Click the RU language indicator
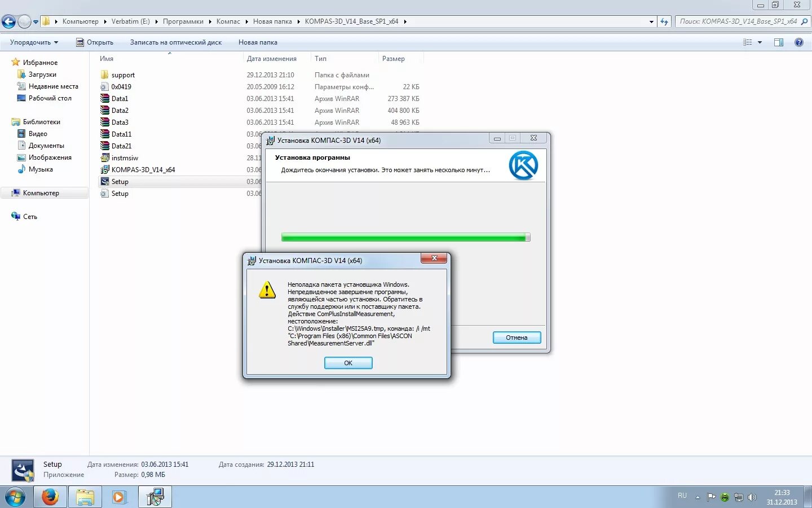 tap(682, 496)
